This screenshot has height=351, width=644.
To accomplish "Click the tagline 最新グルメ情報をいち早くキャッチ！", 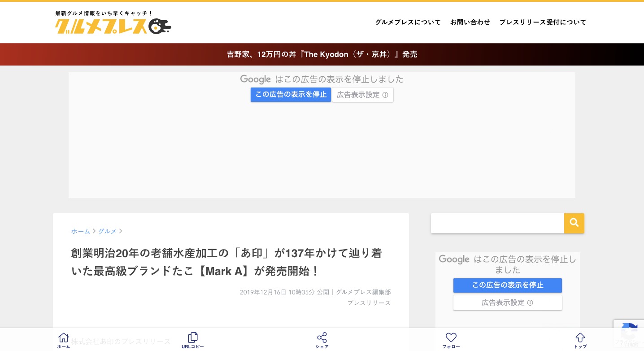I will [104, 13].
